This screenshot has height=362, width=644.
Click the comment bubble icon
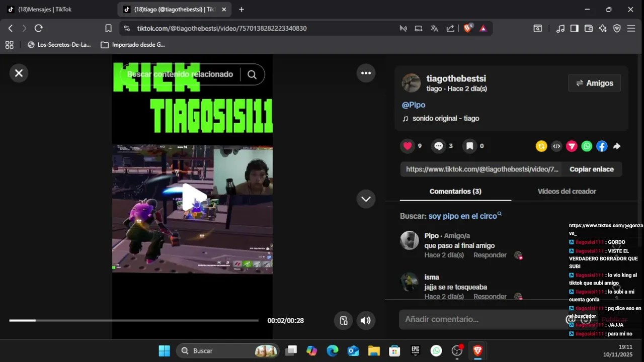tap(439, 146)
